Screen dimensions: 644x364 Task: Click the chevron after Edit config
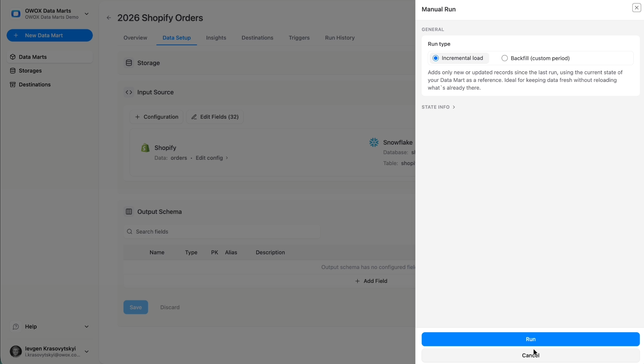point(227,158)
